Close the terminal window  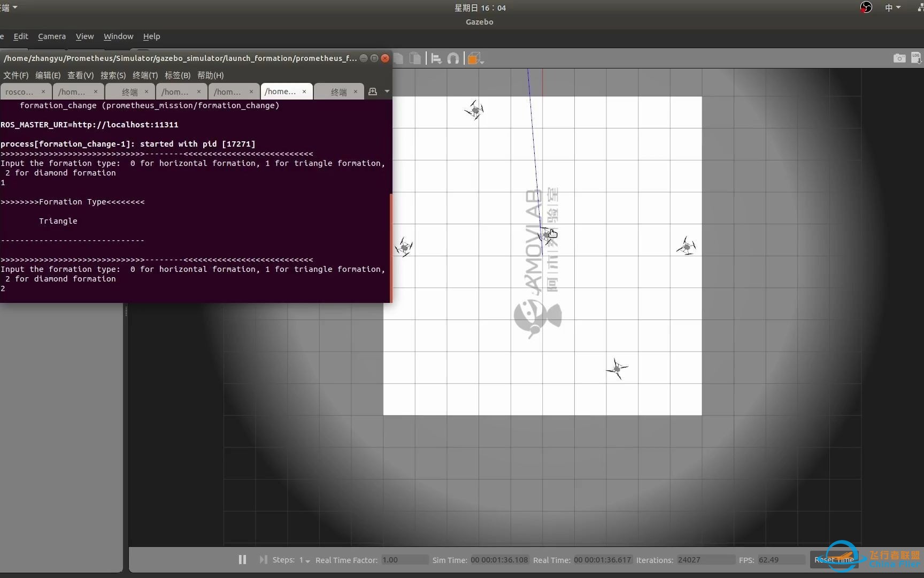tap(385, 58)
